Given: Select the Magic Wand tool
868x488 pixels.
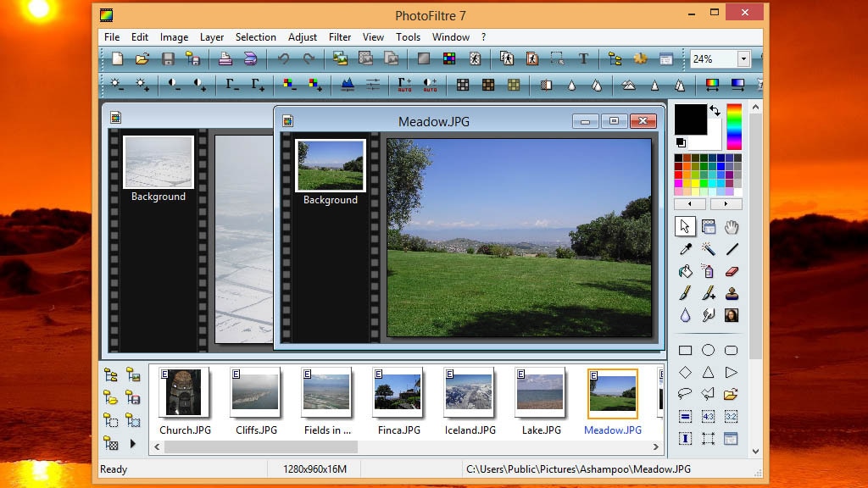Looking at the screenshot, I should tap(709, 250).
